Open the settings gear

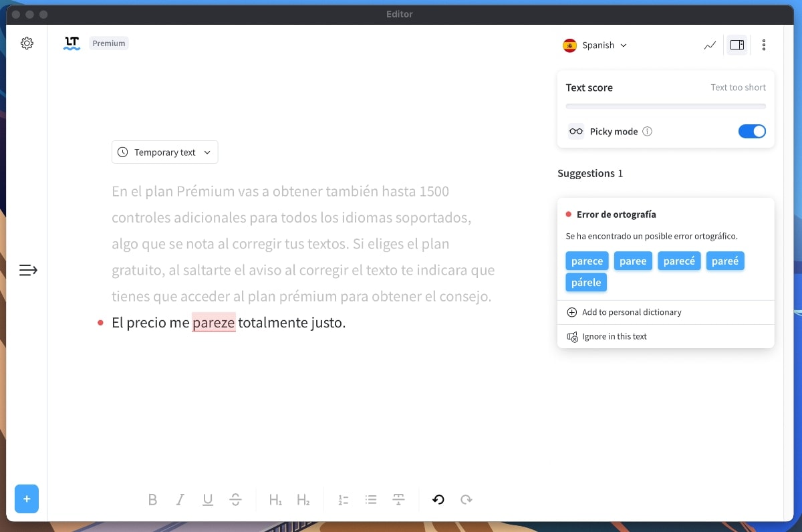[27, 43]
